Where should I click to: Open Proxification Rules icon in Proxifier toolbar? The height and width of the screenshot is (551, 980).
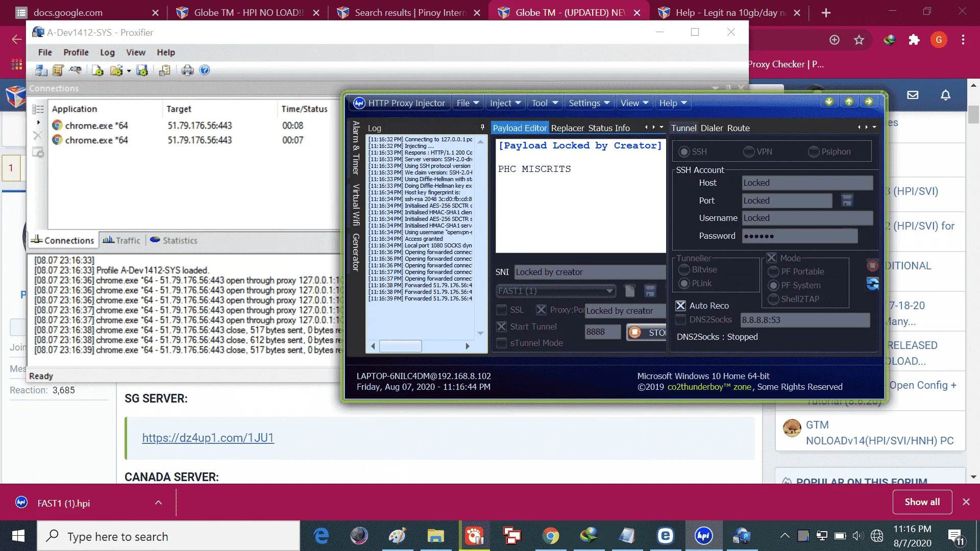pyautogui.click(x=58, y=70)
